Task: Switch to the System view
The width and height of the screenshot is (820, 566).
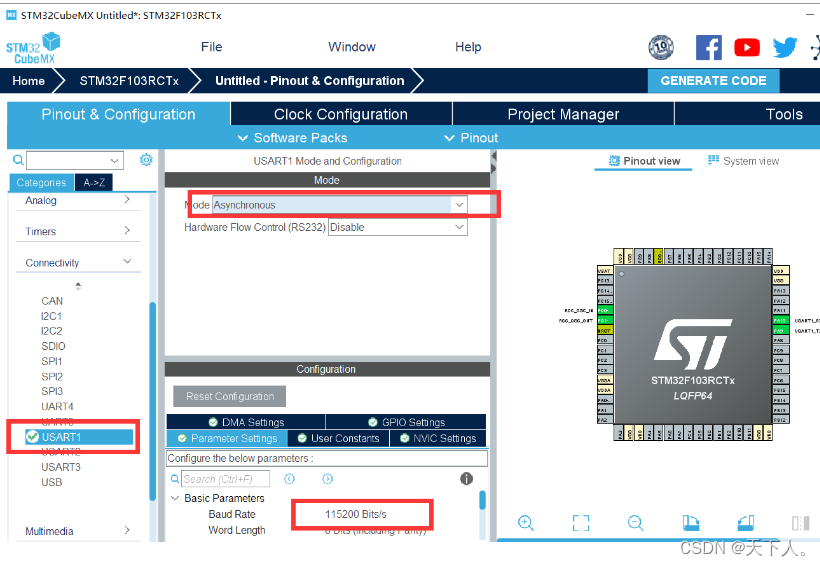Action: (x=743, y=161)
